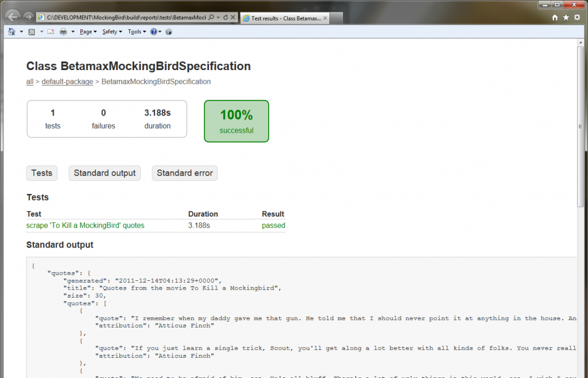Stop loading with the address bar X icon
The width and height of the screenshot is (588, 378).
tap(233, 17)
